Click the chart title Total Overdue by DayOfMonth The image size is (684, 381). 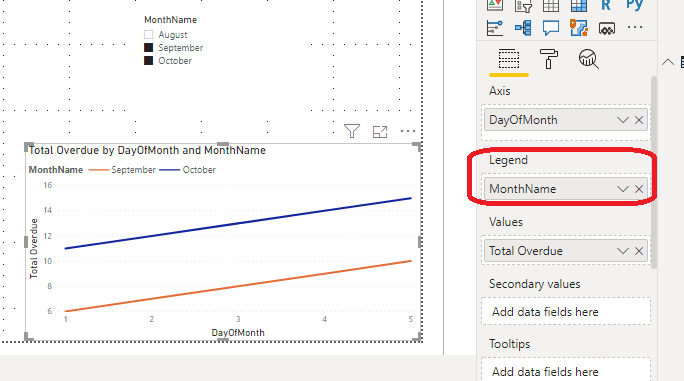[147, 150]
